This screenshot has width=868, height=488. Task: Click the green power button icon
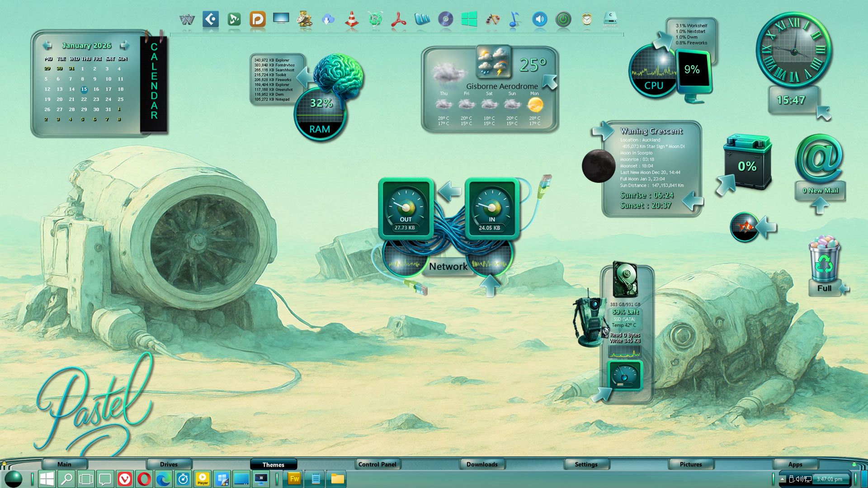pyautogui.click(x=563, y=19)
